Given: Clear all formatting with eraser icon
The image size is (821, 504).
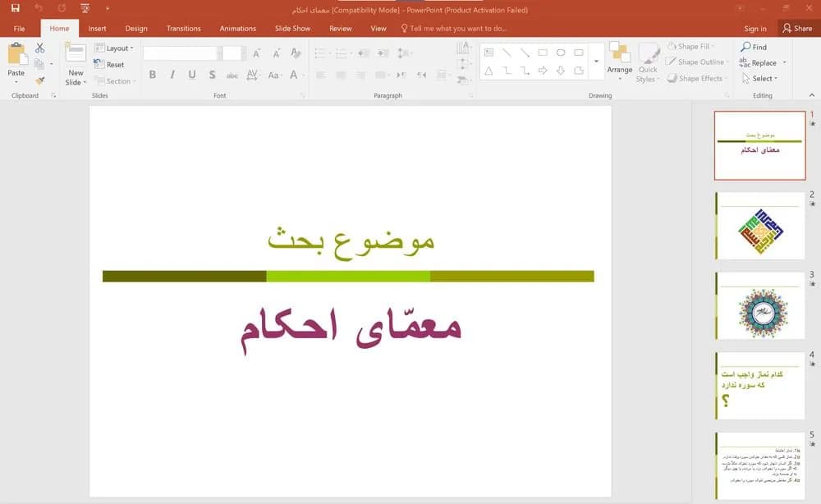Looking at the screenshot, I should point(296,53).
